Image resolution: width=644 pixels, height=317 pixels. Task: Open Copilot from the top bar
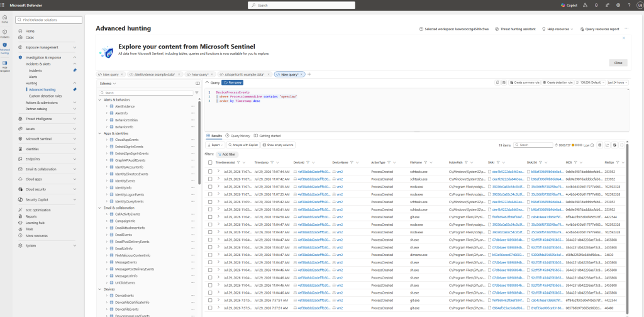[569, 5]
